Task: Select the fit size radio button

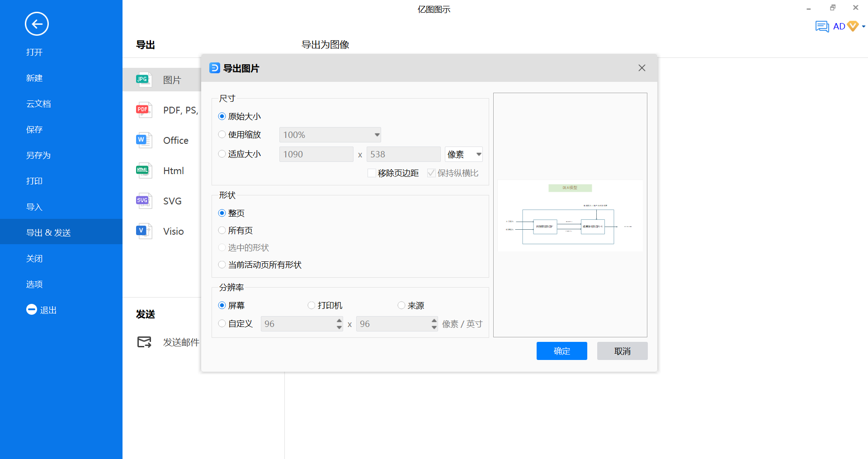Action: pyautogui.click(x=222, y=154)
